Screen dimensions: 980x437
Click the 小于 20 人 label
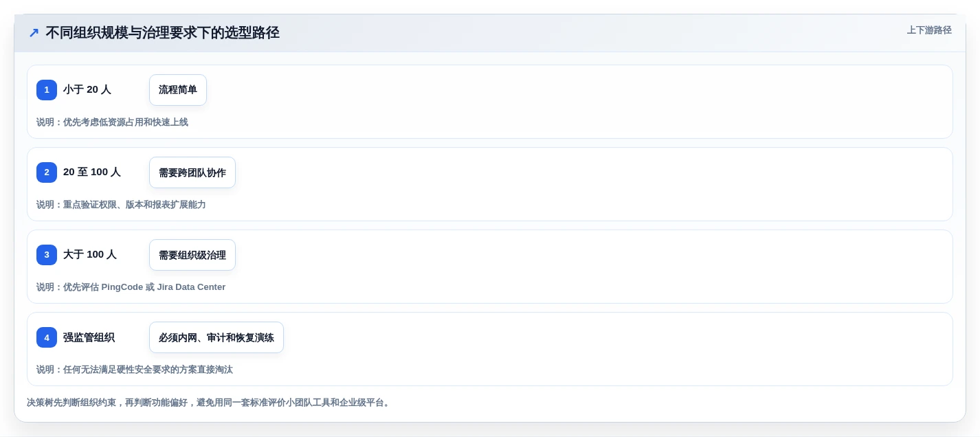coord(87,89)
